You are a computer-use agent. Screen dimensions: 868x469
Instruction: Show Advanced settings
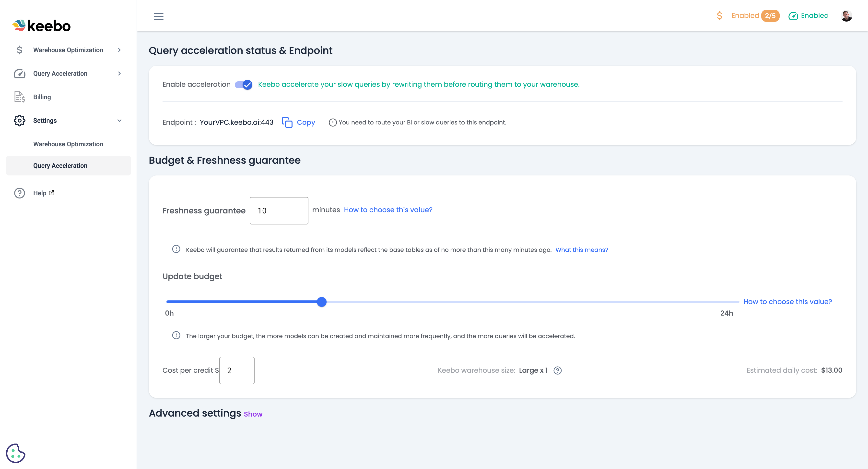[253, 414]
